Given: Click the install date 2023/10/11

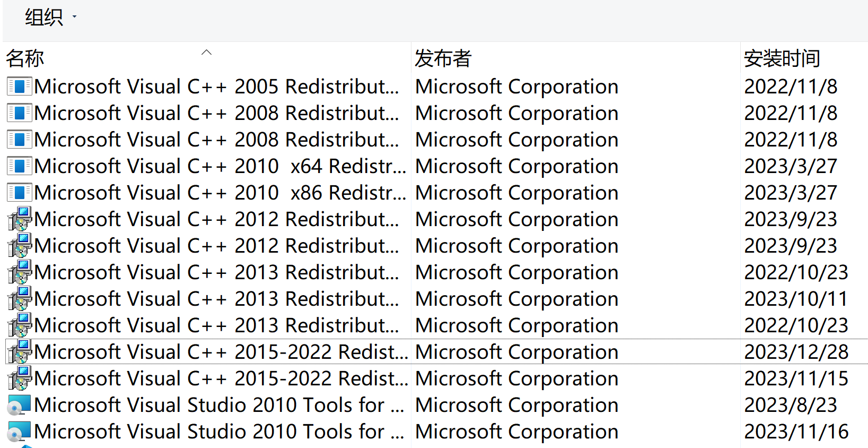Looking at the screenshot, I should tap(796, 299).
